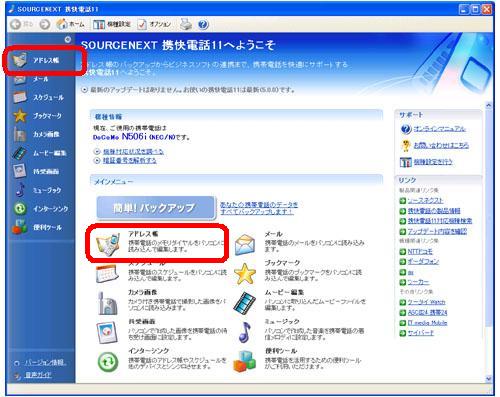This screenshot has height=397, width=500.
Task: Click the forward arrow in the toolbar
Action: [x=45, y=24]
